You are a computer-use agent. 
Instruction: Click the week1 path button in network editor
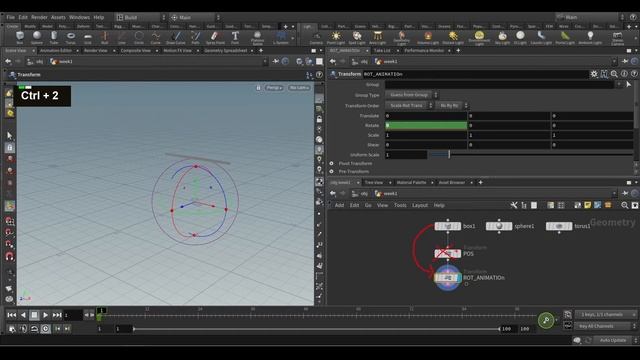[386, 193]
